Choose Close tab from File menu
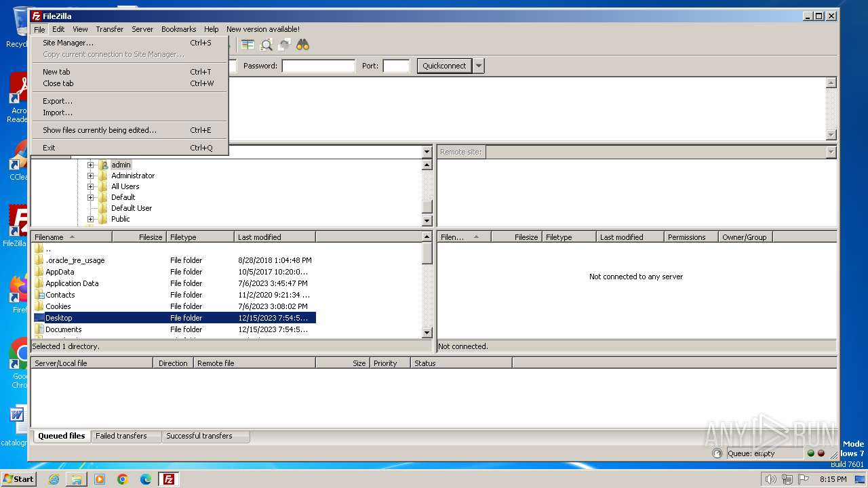Viewport: 868px width, 488px height. pos(129,83)
